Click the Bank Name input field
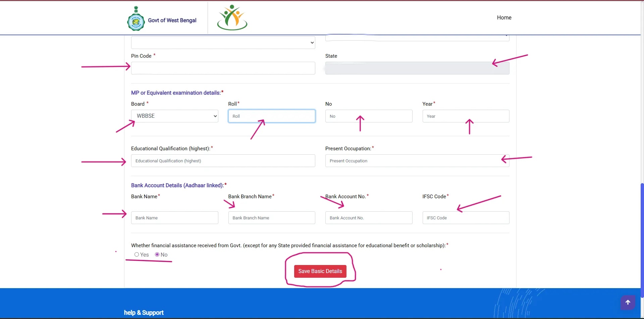644x319 pixels. coord(174,218)
